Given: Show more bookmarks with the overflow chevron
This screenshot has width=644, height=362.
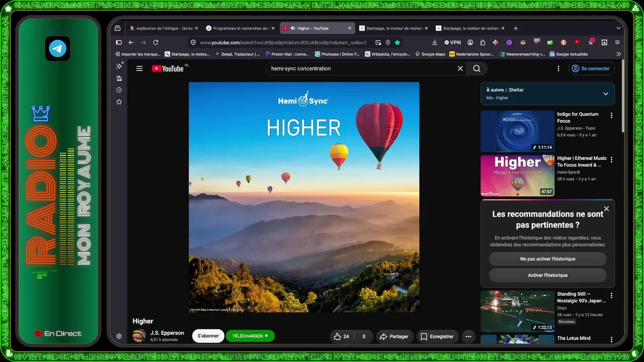Looking at the screenshot, I should coord(618,54).
